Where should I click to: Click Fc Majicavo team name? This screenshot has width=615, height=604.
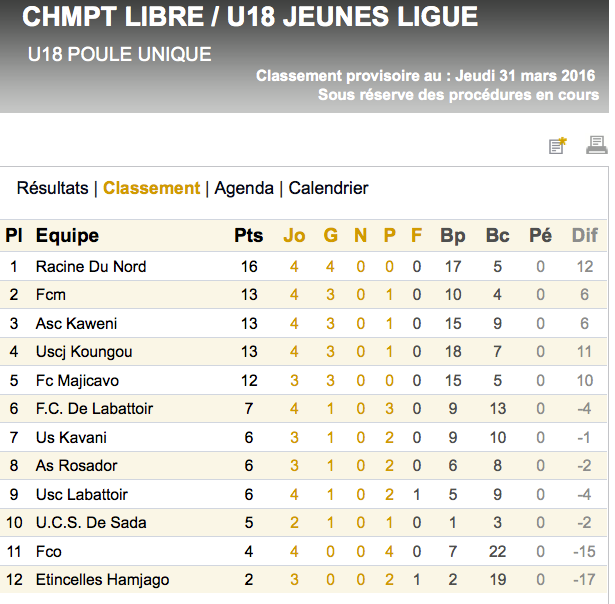[77, 381]
